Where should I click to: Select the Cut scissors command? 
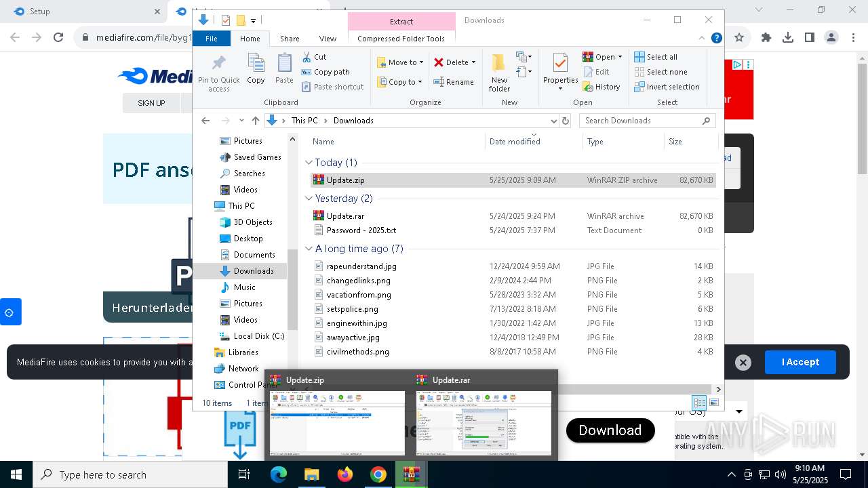pos(314,57)
